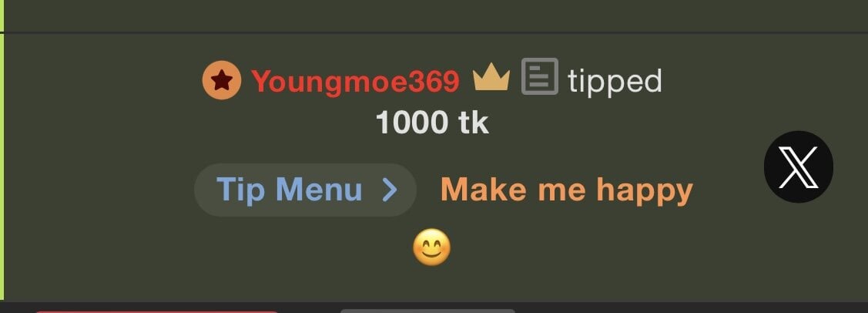The width and height of the screenshot is (868, 313).
Task: Click the "tipped" label text
Action: click(615, 82)
